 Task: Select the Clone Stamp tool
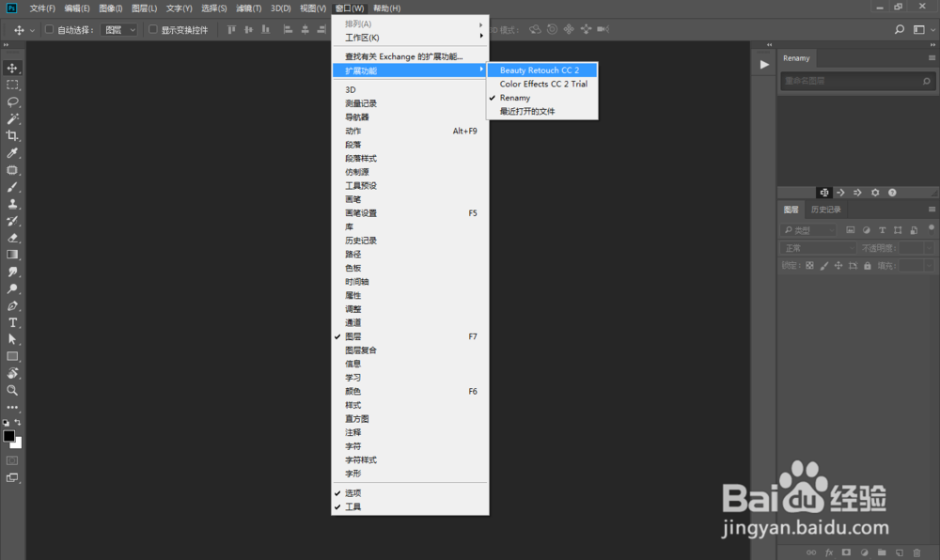[12, 204]
